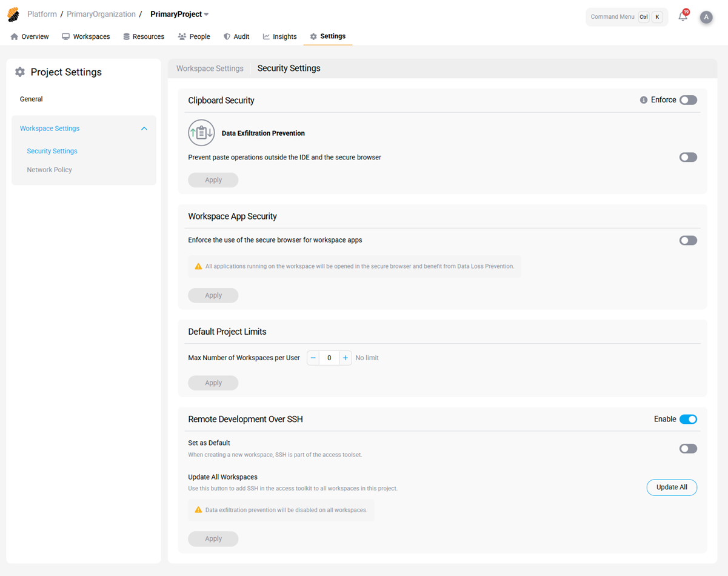Open the Insights chart icon
The image size is (728, 576).
point(265,36)
